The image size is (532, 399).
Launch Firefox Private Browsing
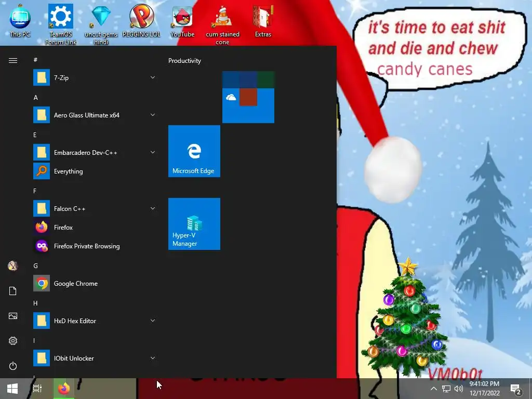[95, 246]
